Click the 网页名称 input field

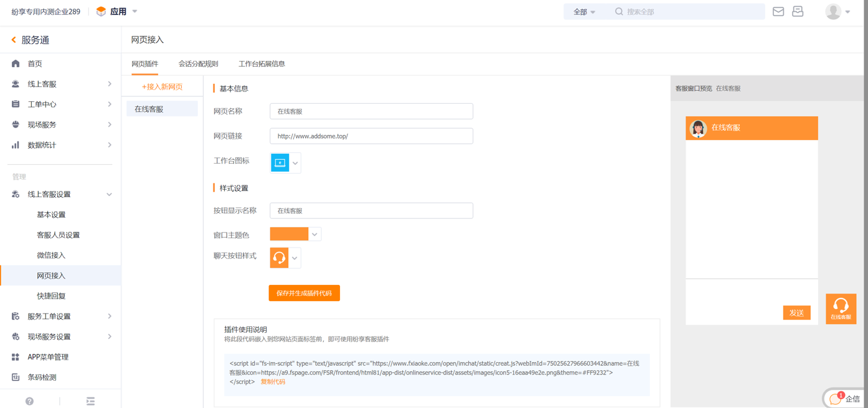point(371,111)
